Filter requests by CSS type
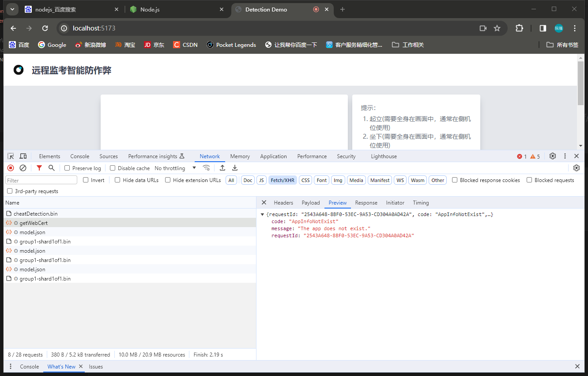The image size is (588, 376). [305, 180]
